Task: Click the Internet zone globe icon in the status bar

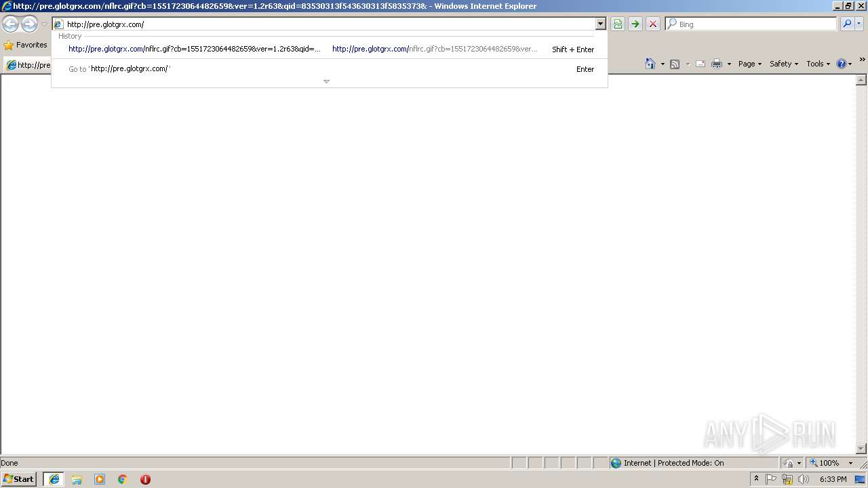Action: click(616, 463)
